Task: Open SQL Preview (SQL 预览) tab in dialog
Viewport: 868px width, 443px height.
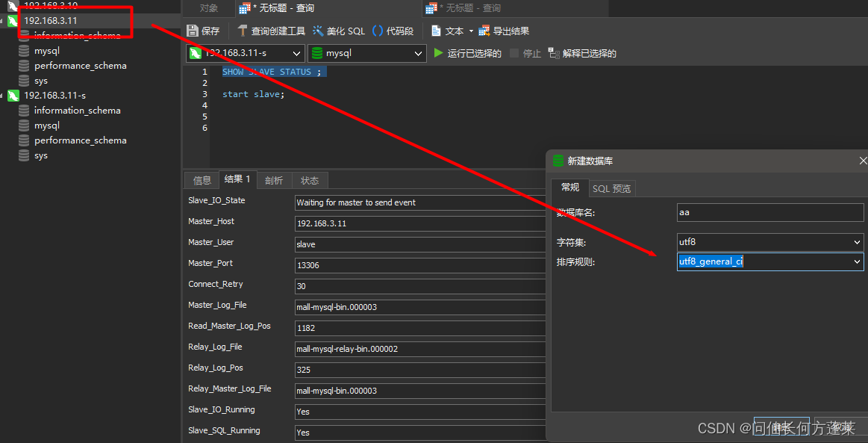Action: coord(611,188)
